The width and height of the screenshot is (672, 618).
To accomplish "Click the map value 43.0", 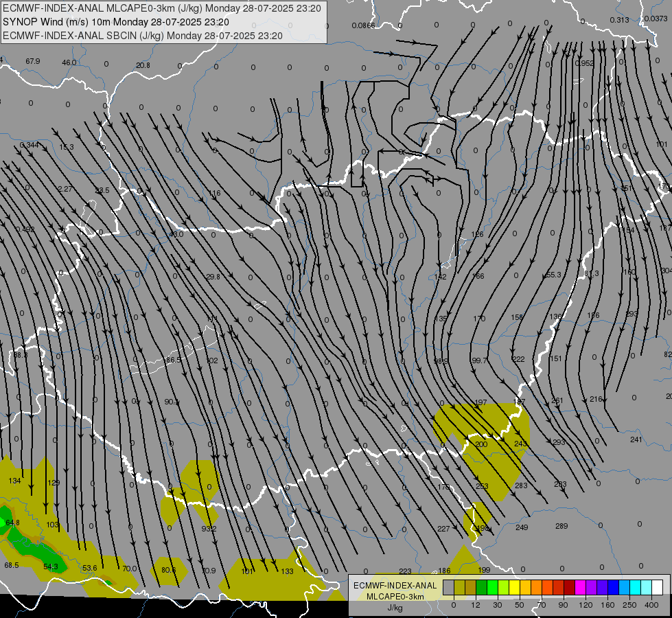I will 176,234.
